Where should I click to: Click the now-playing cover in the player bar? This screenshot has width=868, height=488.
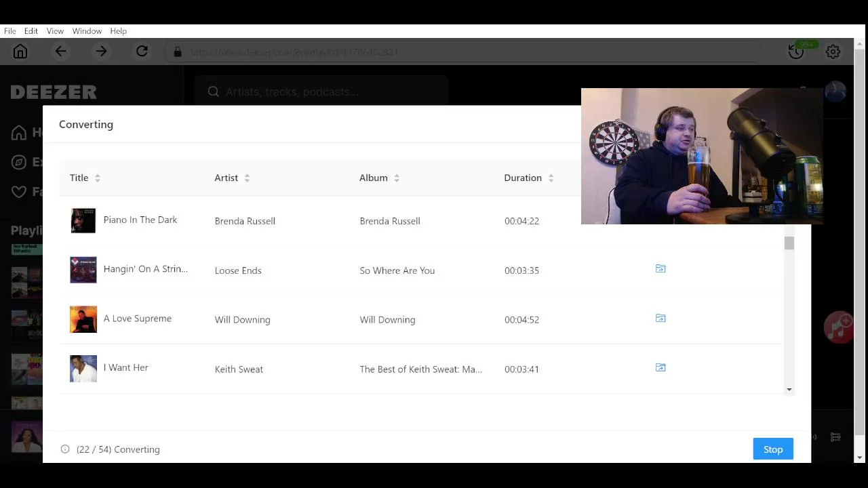(27, 437)
